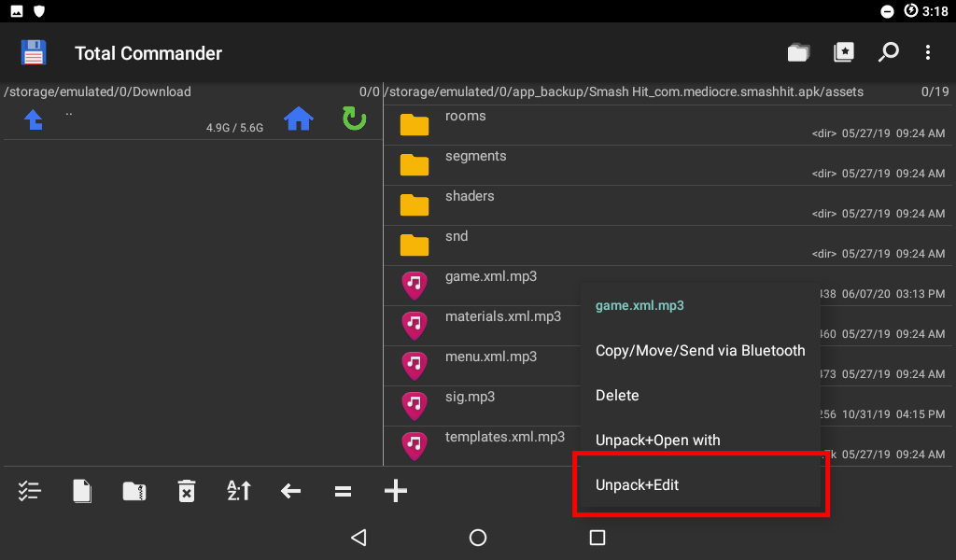Choose Unpack+Edit option
Viewport: 956px width, 560px height.
(700, 484)
